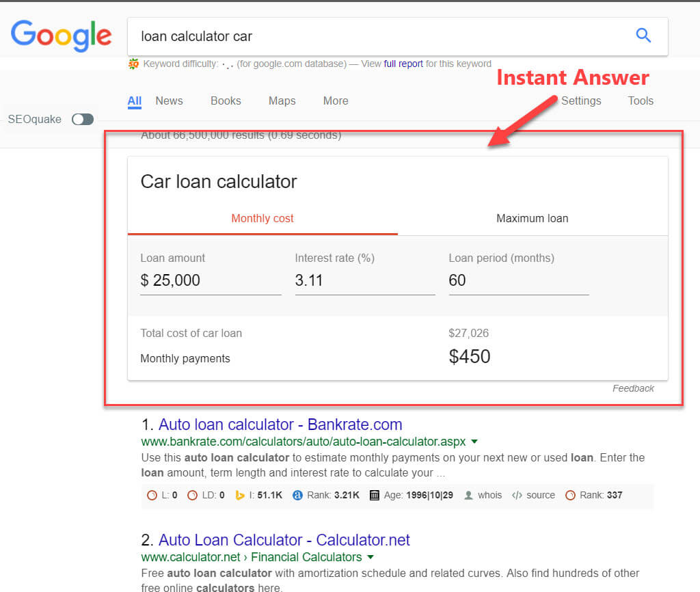Select the Monthly cost tab
Screen dimensions: 700x592
pyautogui.click(x=262, y=218)
